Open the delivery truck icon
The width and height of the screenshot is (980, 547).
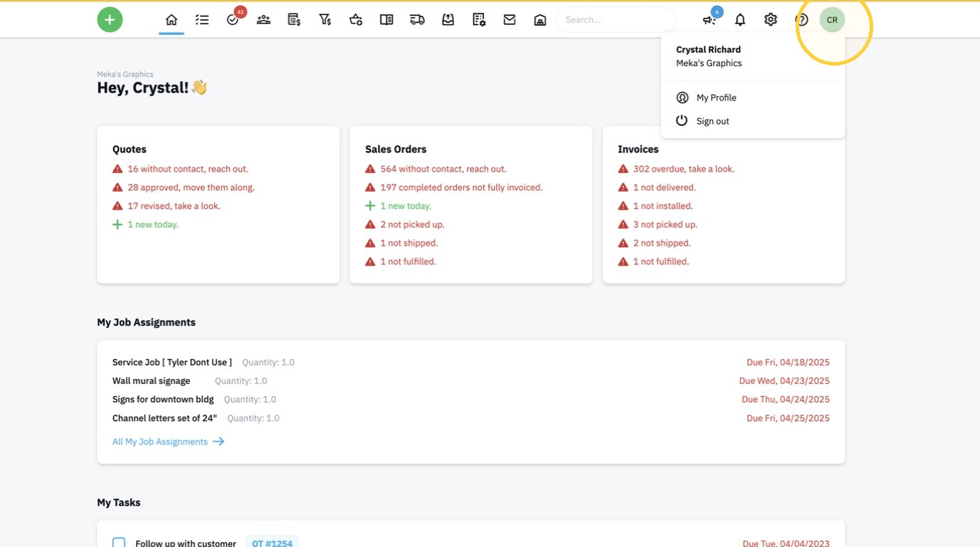(x=417, y=20)
